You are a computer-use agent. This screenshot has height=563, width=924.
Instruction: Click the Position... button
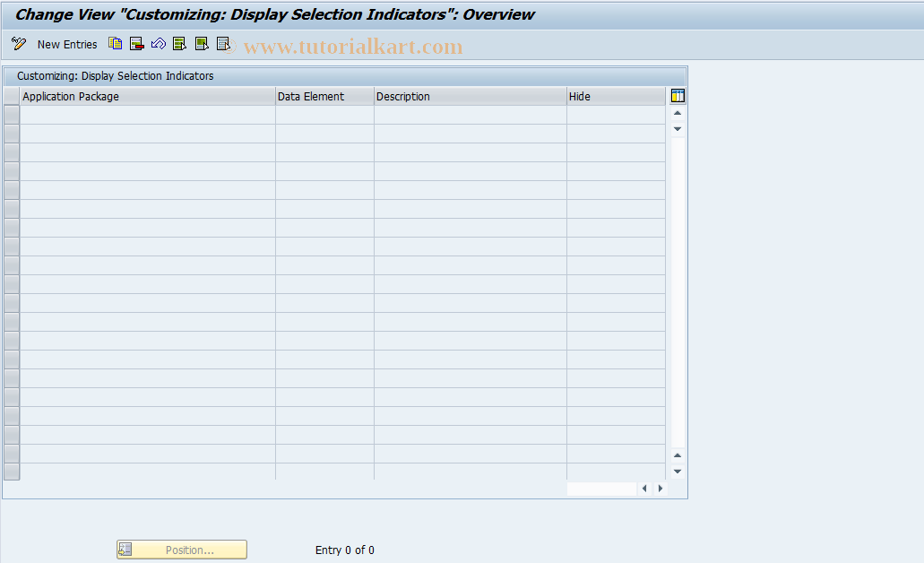point(182,550)
